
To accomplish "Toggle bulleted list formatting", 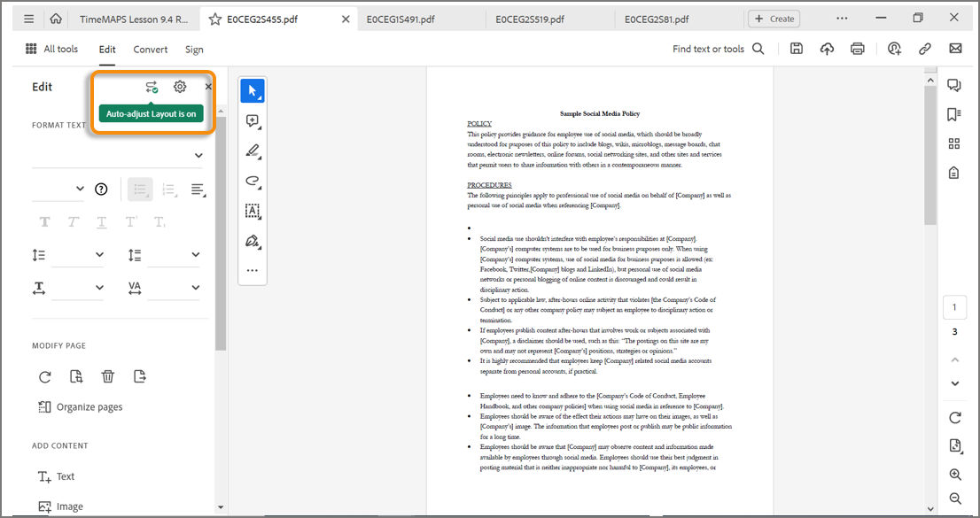I will pyautogui.click(x=140, y=189).
